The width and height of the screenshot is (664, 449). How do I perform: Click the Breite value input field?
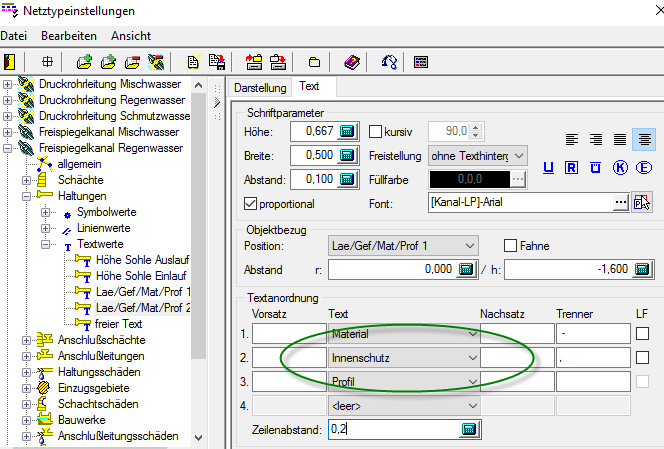tap(313, 155)
